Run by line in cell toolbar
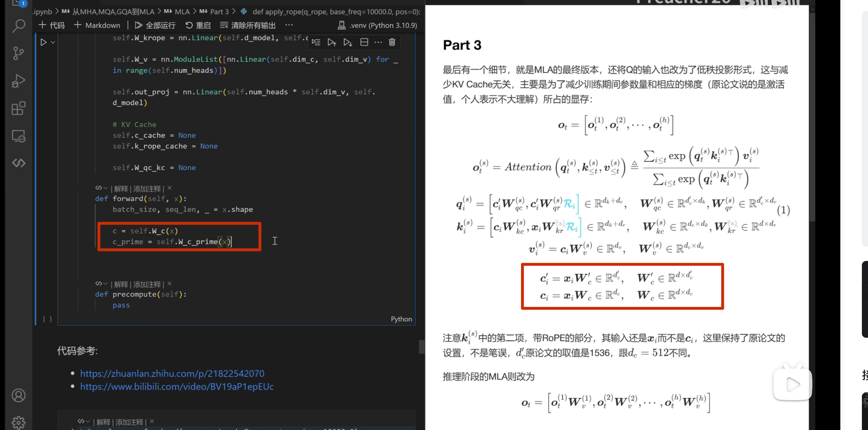 click(x=316, y=42)
